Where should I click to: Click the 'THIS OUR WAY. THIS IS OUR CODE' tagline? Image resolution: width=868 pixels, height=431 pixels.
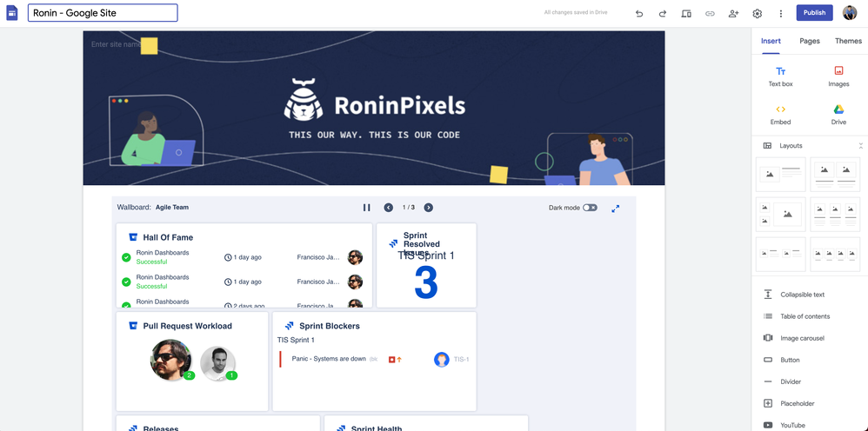[374, 135]
